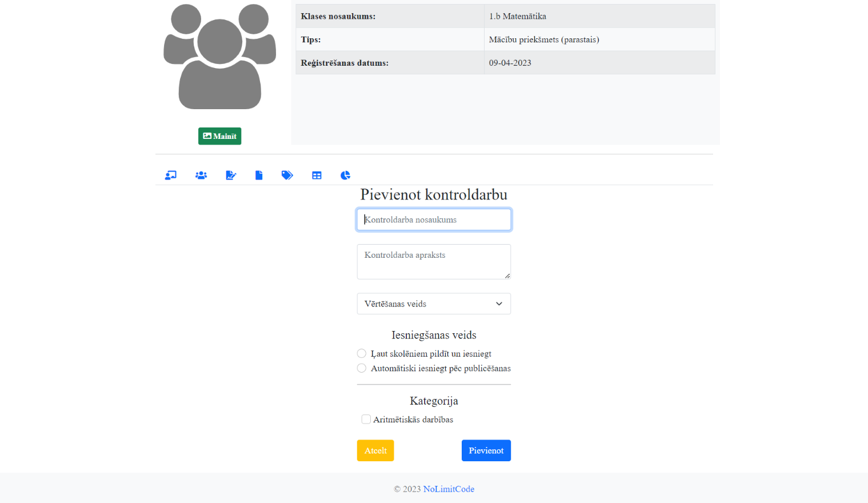Open the pie chart statistics icon tab
Viewport: 868px width, 503px height.
345,175
